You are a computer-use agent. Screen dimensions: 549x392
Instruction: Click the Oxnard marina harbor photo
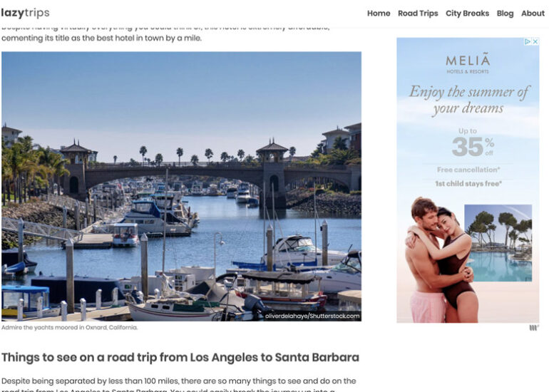[x=181, y=186]
